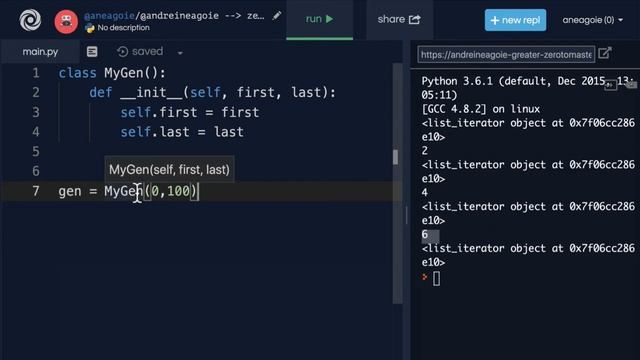The height and width of the screenshot is (360, 640).
Task: Open the saved history indicator
Action: [x=140, y=51]
